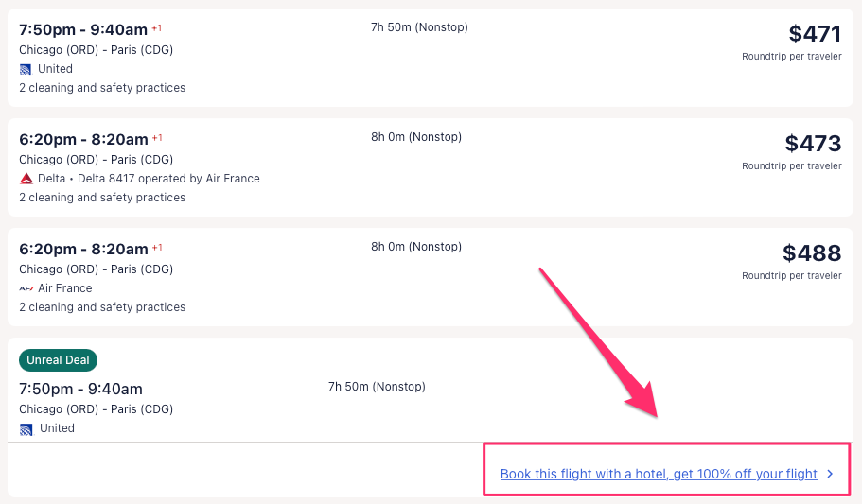Select the $473 Delta flight price
This screenshot has height=504, width=862.
coord(812,145)
